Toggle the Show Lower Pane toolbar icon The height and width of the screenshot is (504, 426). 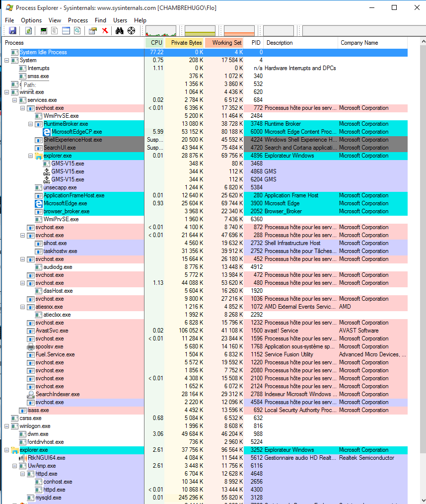[x=66, y=30]
